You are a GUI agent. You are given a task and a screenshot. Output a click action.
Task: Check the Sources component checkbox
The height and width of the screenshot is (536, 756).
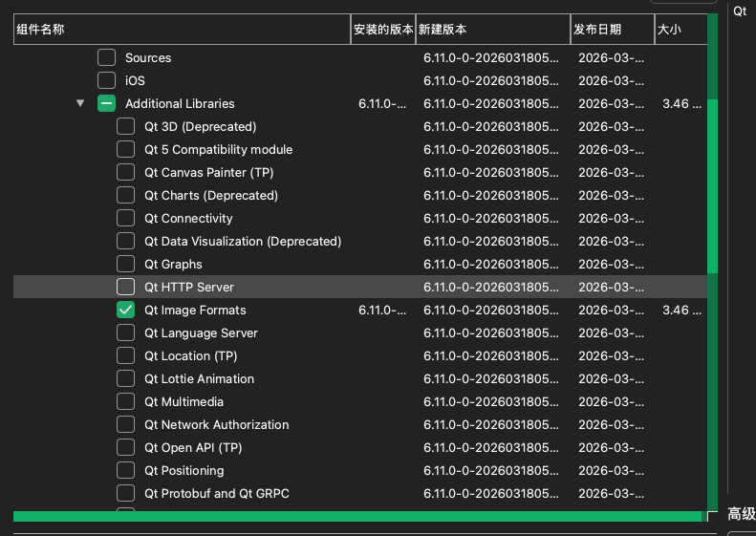tap(106, 57)
